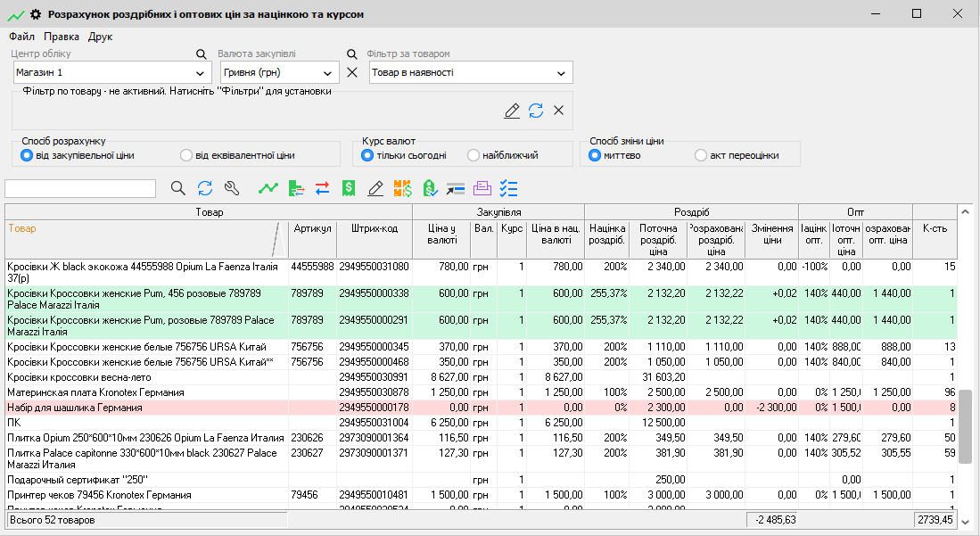Click the blue checklist icon in toolbar
Screen dimensions: 980x536
click(x=509, y=188)
